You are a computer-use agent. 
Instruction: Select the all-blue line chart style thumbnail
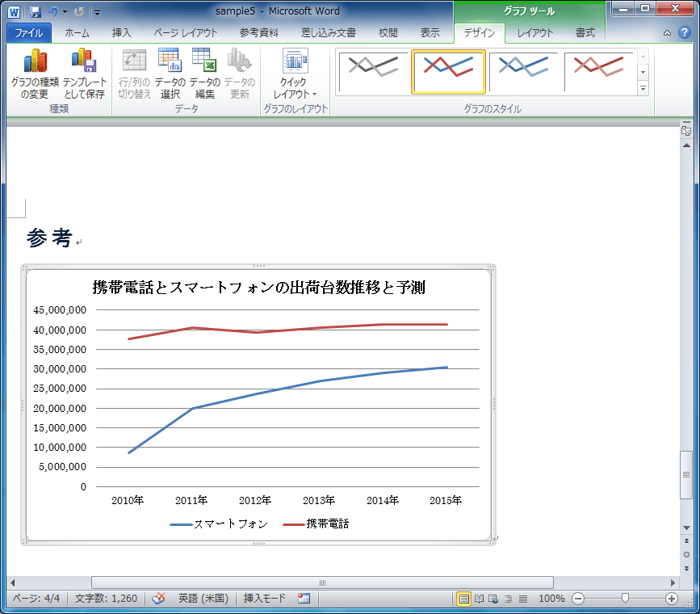click(x=523, y=72)
